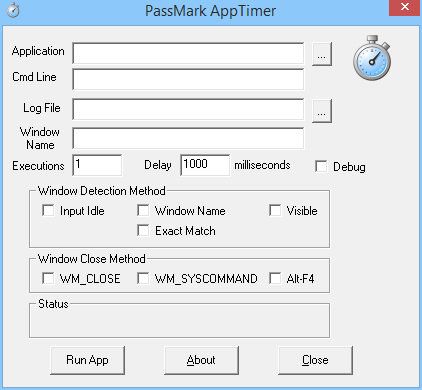Enable Alt-F4 close method
422x390 pixels.
275,278
